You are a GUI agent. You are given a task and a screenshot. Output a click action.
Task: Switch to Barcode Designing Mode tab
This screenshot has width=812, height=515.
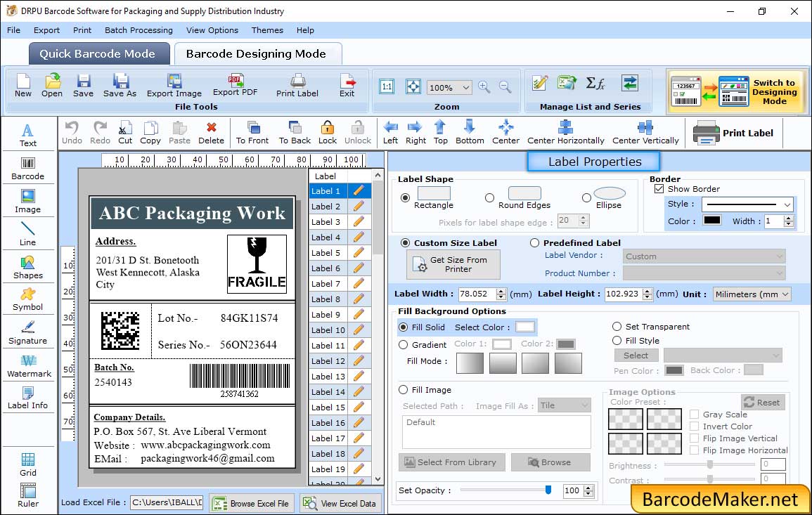257,54
